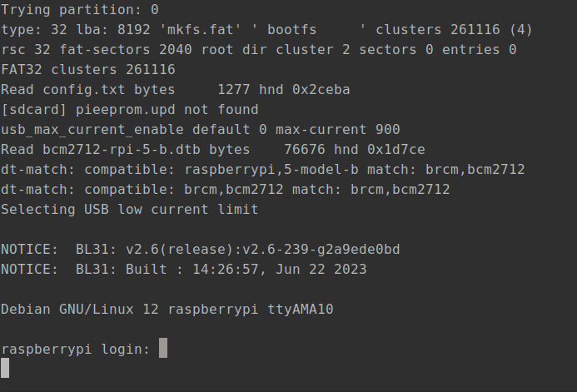Click 'raspberrypi,5-model-b' compatible string
Viewport: 577px width, 392px height.
pyautogui.click(x=271, y=170)
